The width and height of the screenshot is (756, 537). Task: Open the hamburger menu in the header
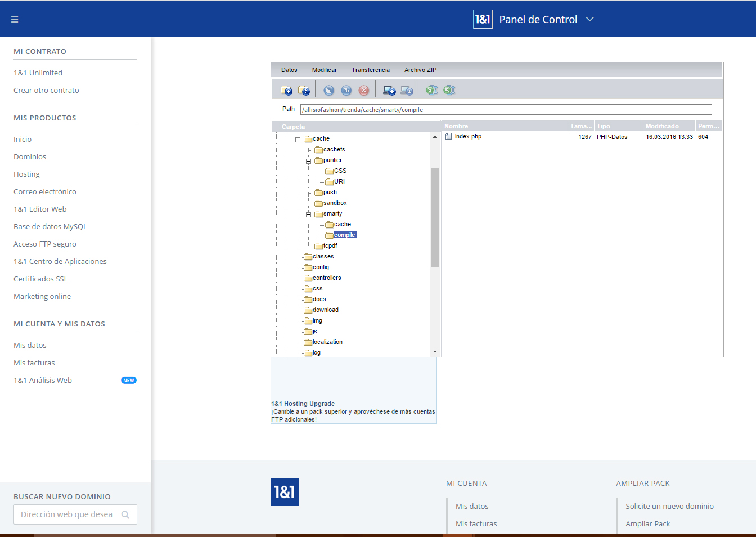(x=15, y=19)
